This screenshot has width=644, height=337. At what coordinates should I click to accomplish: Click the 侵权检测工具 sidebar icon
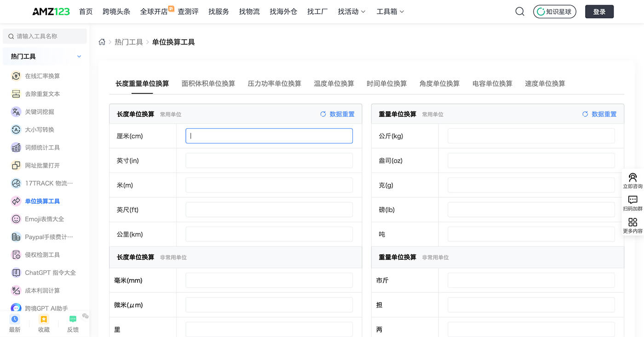pyautogui.click(x=16, y=255)
